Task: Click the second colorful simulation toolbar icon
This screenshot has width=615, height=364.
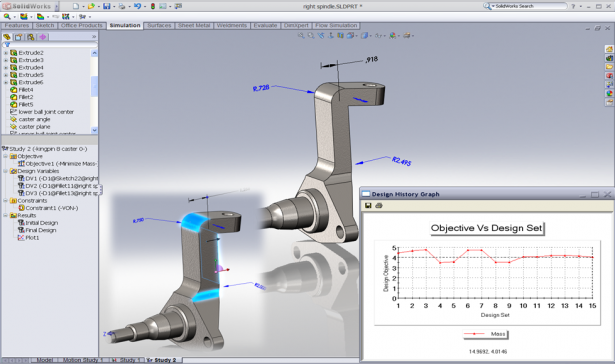Action: click(24, 16)
